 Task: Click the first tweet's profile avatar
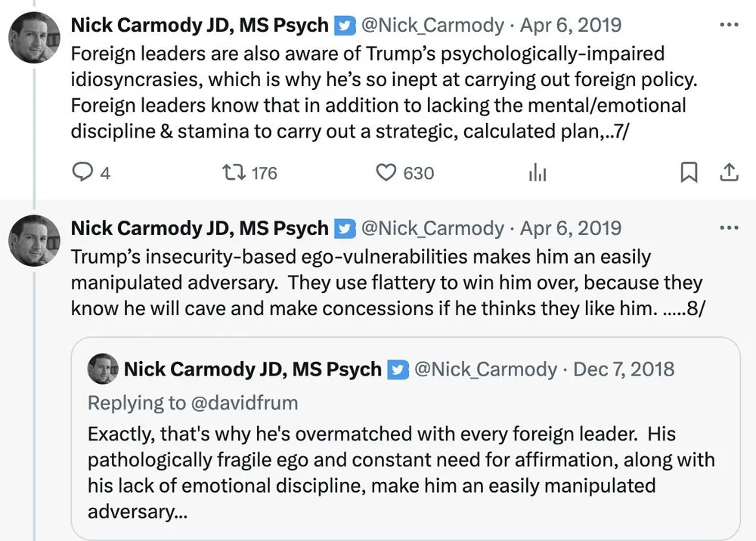(35, 38)
